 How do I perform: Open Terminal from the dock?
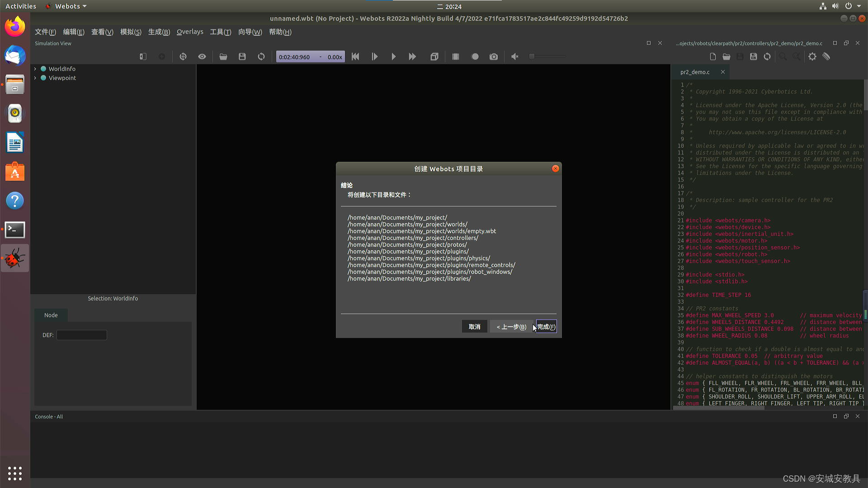(15, 230)
